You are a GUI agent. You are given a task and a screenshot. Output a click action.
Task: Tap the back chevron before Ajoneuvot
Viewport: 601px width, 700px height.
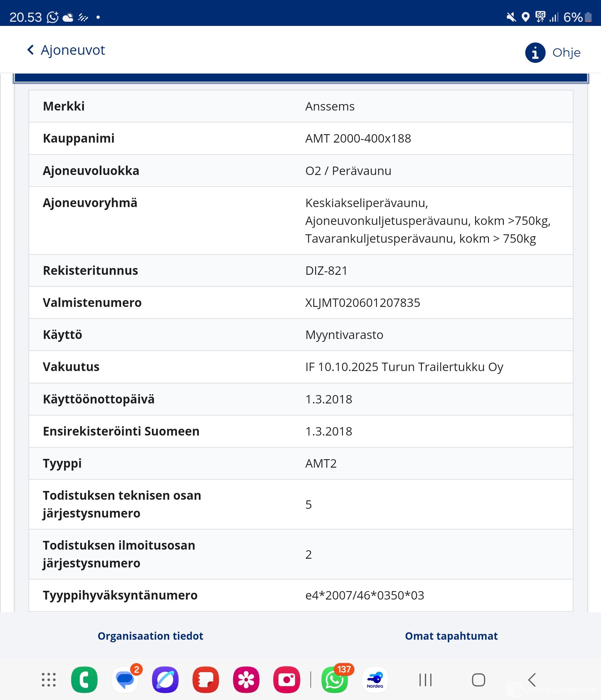(x=31, y=50)
